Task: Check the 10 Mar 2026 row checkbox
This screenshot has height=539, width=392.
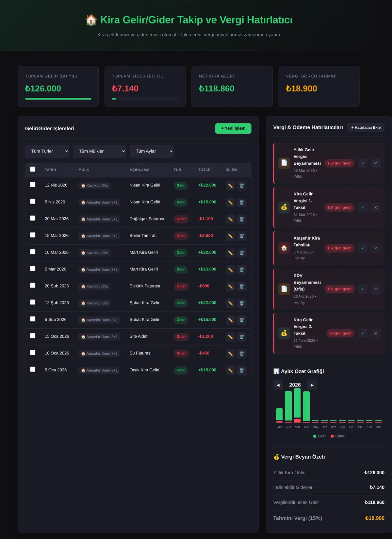Action: 33,252
